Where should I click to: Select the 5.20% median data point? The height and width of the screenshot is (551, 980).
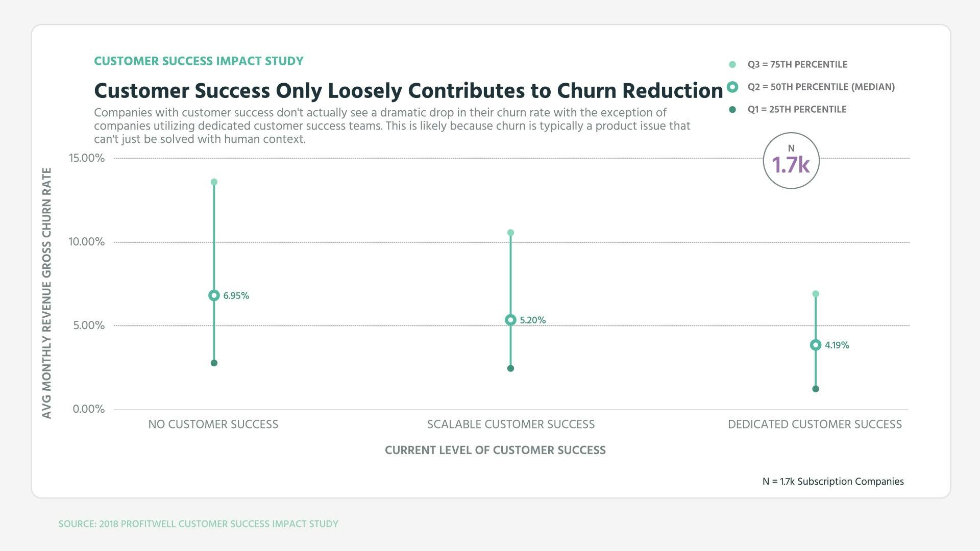coord(510,320)
